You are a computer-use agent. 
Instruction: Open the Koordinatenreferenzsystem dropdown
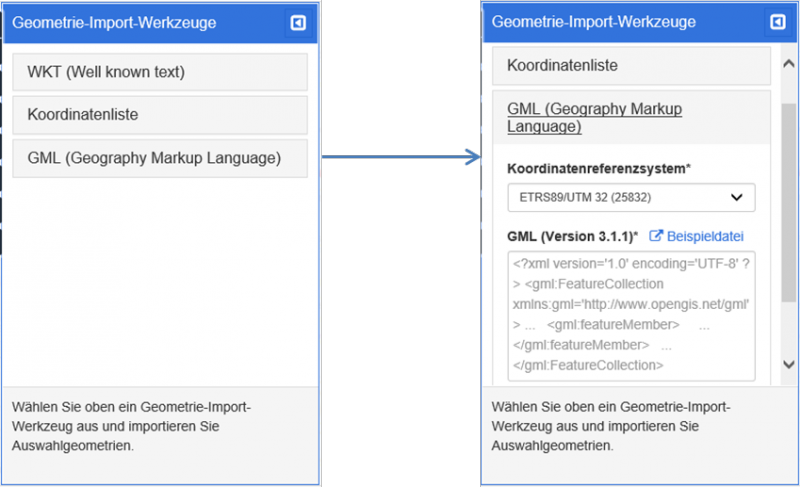coord(630,198)
